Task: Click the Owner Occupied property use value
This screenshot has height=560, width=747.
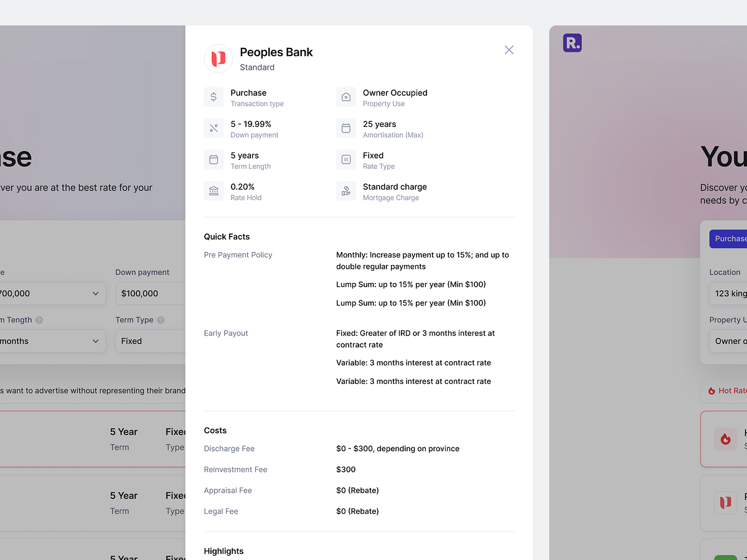Action: click(395, 93)
